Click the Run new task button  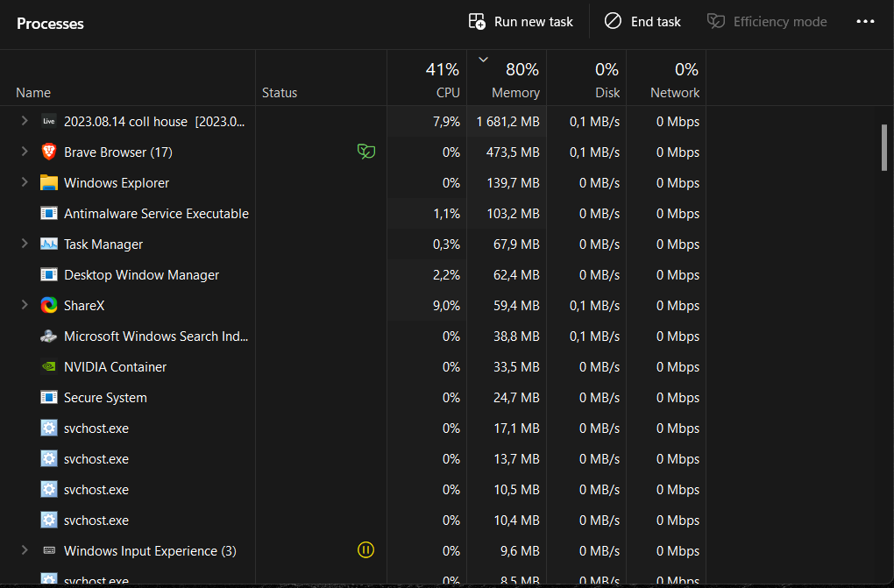point(521,22)
